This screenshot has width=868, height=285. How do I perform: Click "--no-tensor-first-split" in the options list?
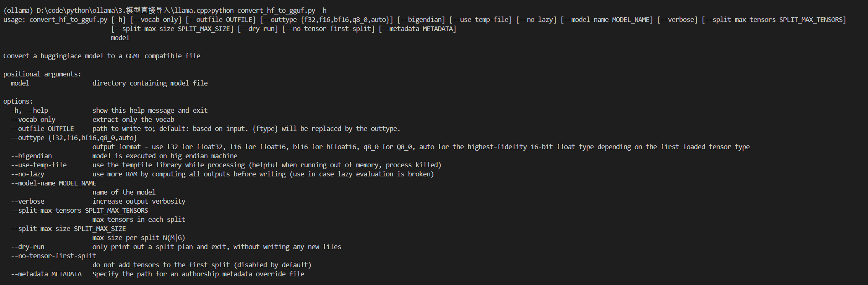[x=54, y=256]
